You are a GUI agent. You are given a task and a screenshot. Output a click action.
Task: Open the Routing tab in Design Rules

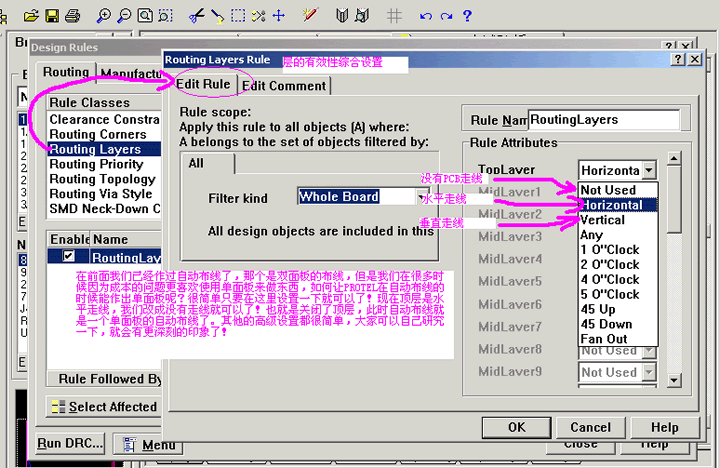coord(66,72)
